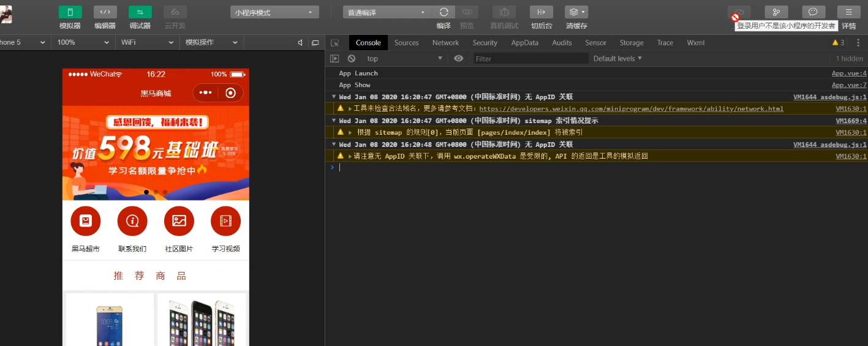
Task: Click the 社区图片 gallery icon in simulator
Action: pos(179,221)
